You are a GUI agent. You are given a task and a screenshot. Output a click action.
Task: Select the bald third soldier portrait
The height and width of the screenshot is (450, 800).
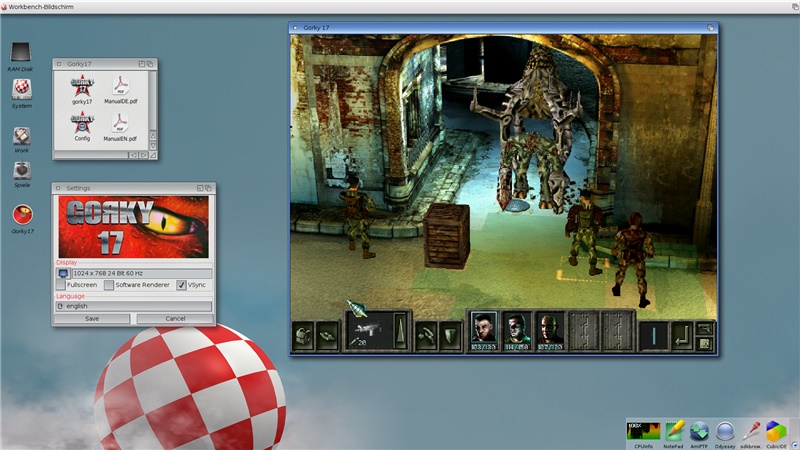click(x=550, y=331)
